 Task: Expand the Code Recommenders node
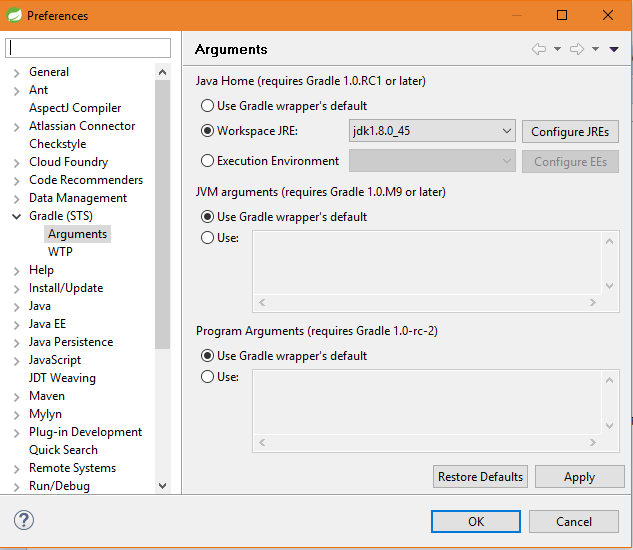pyautogui.click(x=17, y=181)
